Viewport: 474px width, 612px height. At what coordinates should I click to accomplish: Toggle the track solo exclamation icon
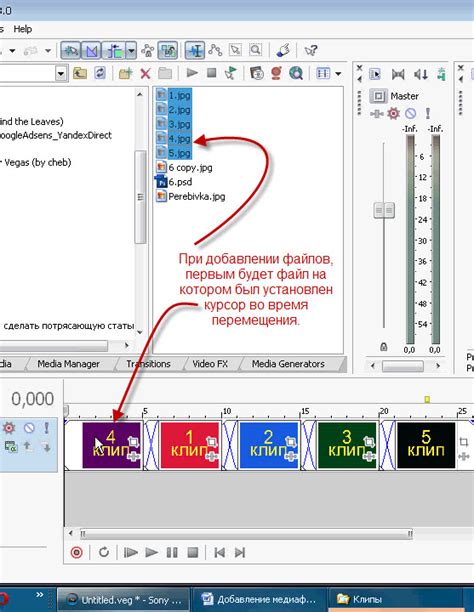(x=46, y=428)
